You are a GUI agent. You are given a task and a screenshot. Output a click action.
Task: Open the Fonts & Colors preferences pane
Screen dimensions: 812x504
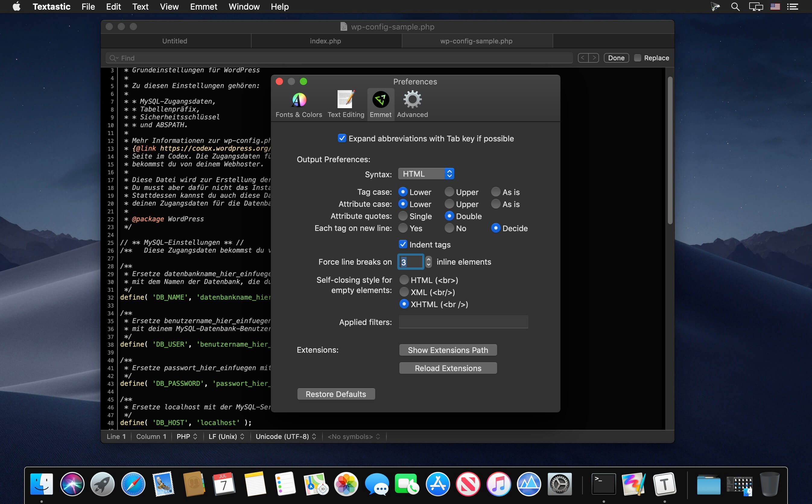point(299,105)
